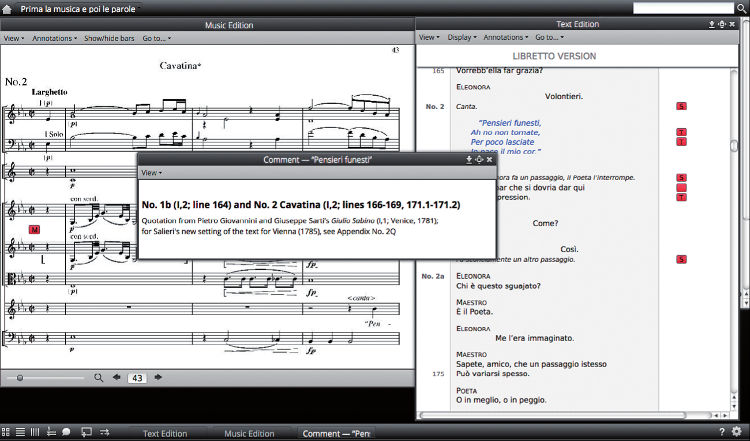
Task: Click Show/hide bars in Music Edition
Action: point(108,38)
